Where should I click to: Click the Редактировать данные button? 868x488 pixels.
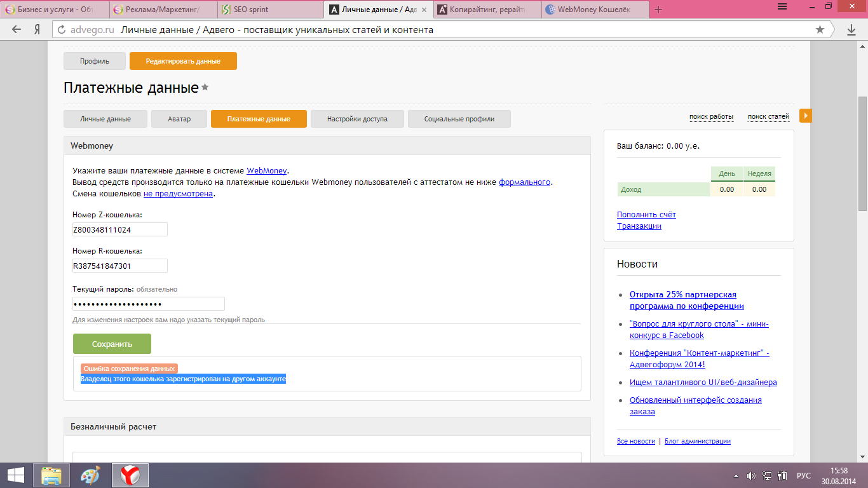[183, 61]
